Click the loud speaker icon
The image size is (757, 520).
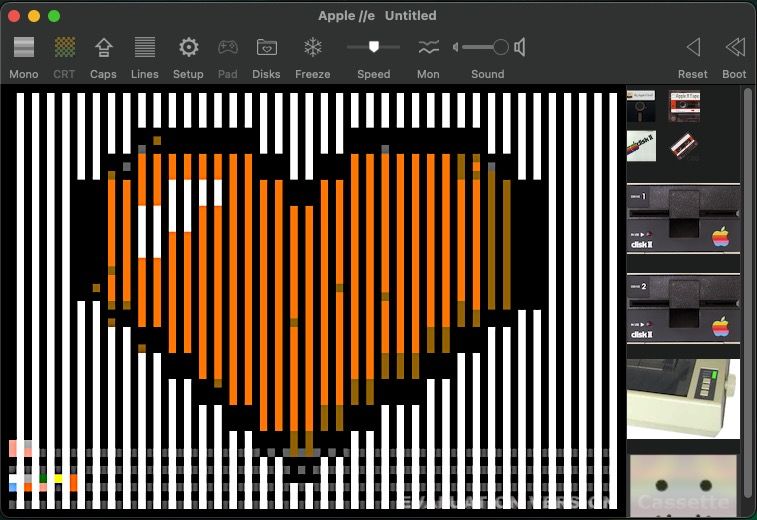click(520, 47)
